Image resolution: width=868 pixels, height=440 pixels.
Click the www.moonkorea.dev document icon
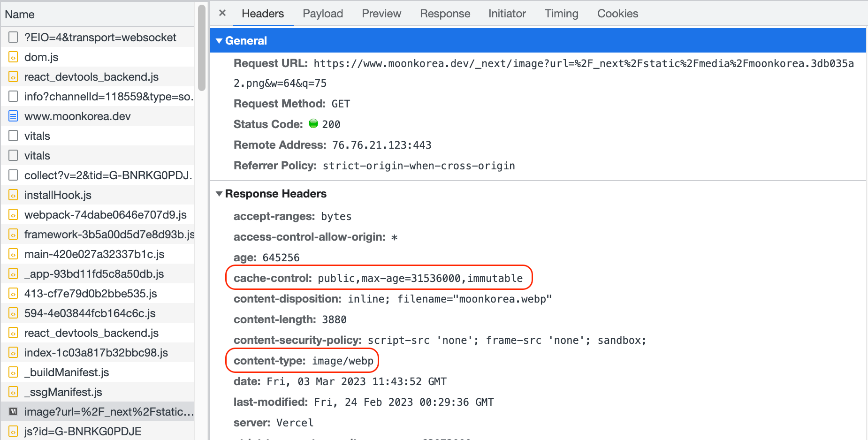[x=13, y=116]
